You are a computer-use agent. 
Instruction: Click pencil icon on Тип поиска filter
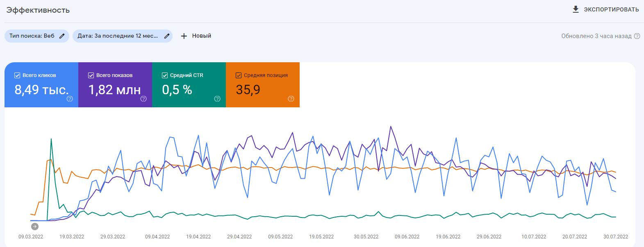(62, 36)
